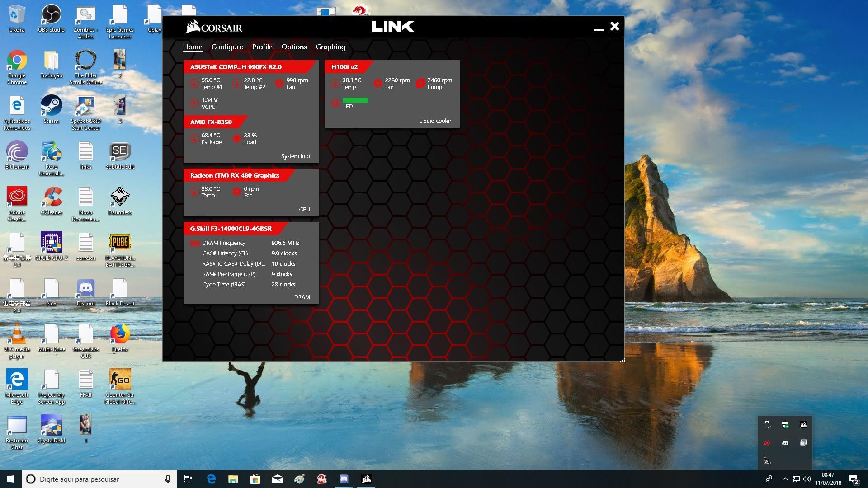The height and width of the screenshot is (488, 868).
Task: Click the 990 rpm motherboard fan icon
Action: pos(279,84)
